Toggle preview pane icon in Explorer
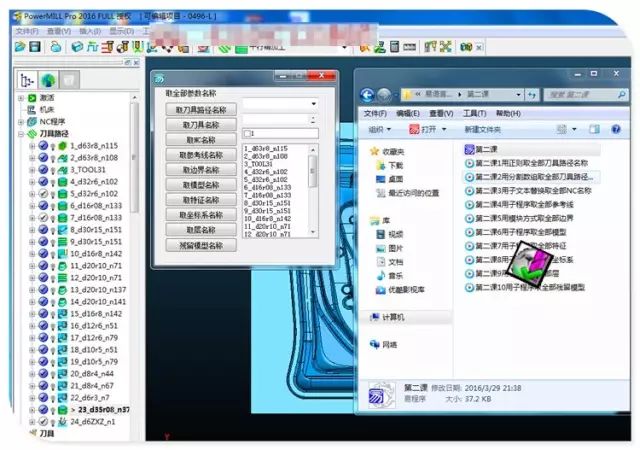 pyautogui.click(x=594, y=129)
